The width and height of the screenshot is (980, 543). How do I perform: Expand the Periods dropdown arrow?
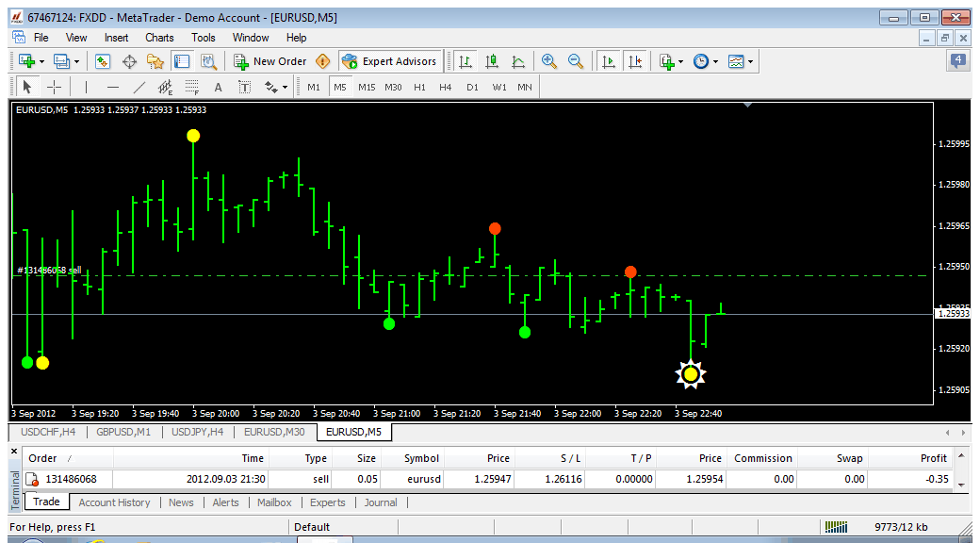click(715, 62)
